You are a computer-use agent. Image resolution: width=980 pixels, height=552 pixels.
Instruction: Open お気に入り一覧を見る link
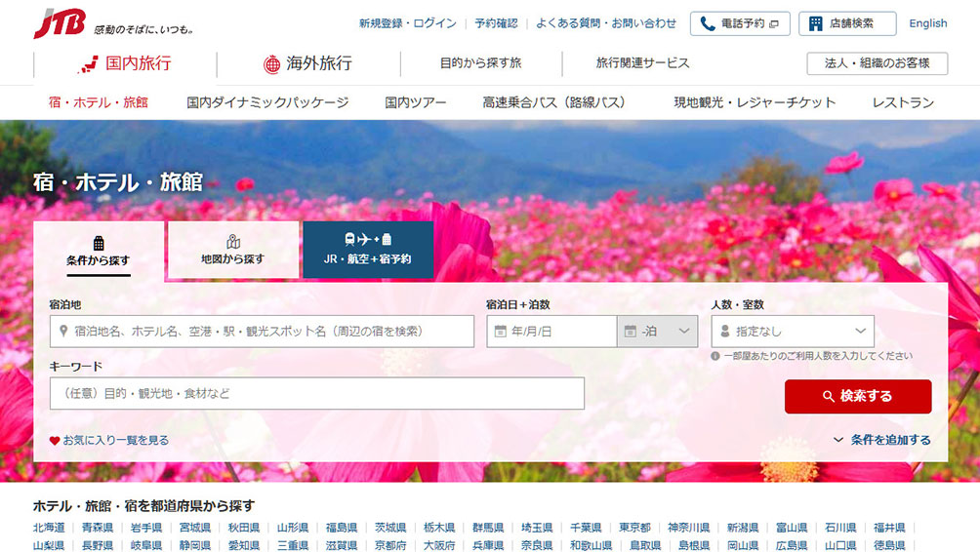coord(115,440)
